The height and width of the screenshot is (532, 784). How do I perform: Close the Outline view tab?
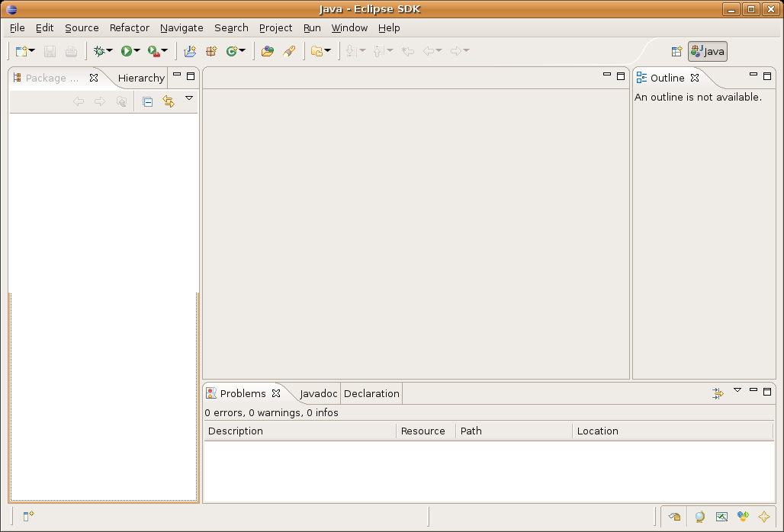point(695,78)
